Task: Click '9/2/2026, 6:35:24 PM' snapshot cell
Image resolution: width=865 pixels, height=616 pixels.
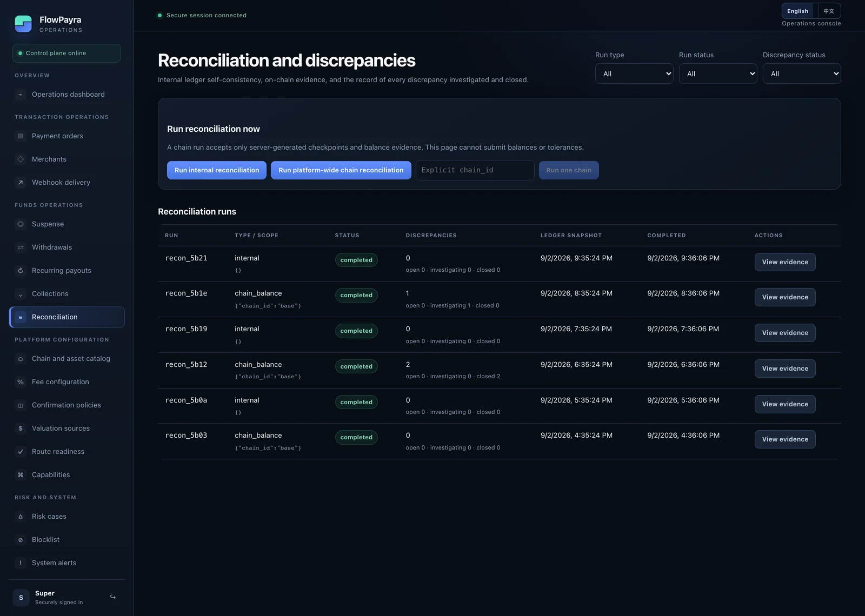Action: (x=576, y=365)
